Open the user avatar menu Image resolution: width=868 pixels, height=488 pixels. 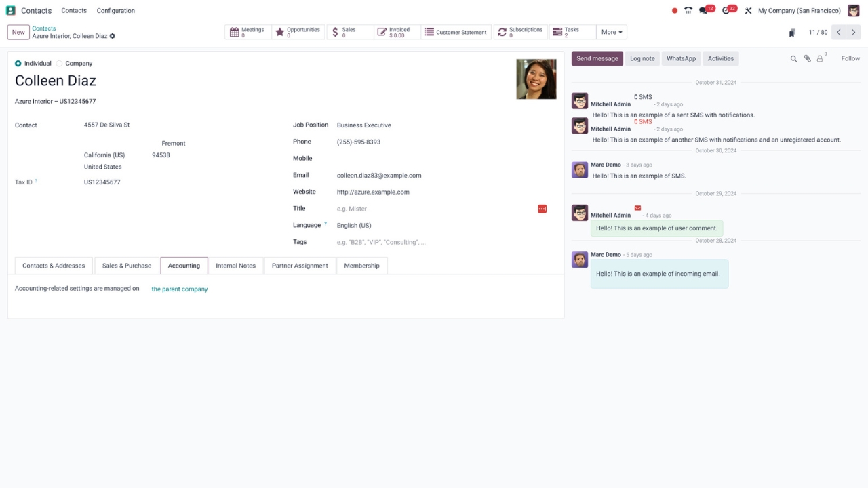[854, 11]
